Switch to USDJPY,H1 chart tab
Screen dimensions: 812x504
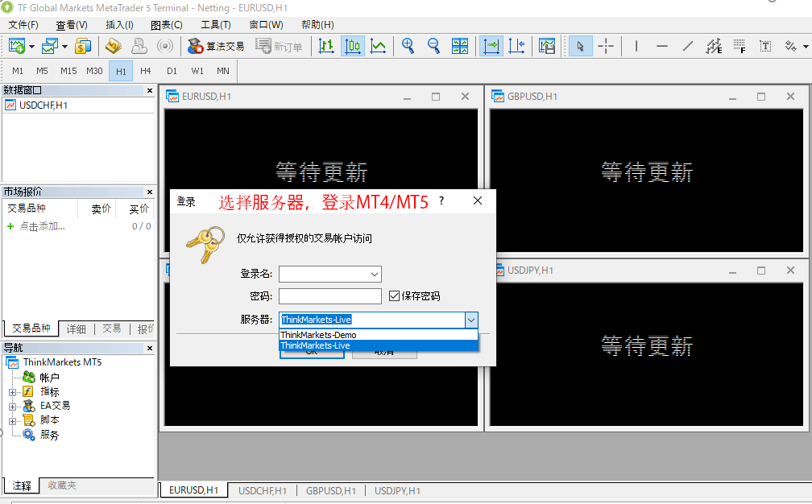click(x=397, y=490)
